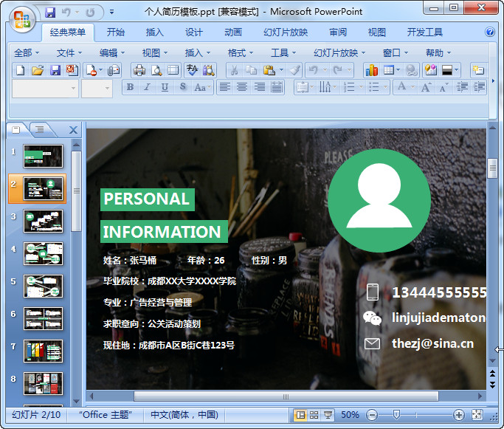Click the slide design icon
This screenshot has width=504, height=429.
click(431, 70)
